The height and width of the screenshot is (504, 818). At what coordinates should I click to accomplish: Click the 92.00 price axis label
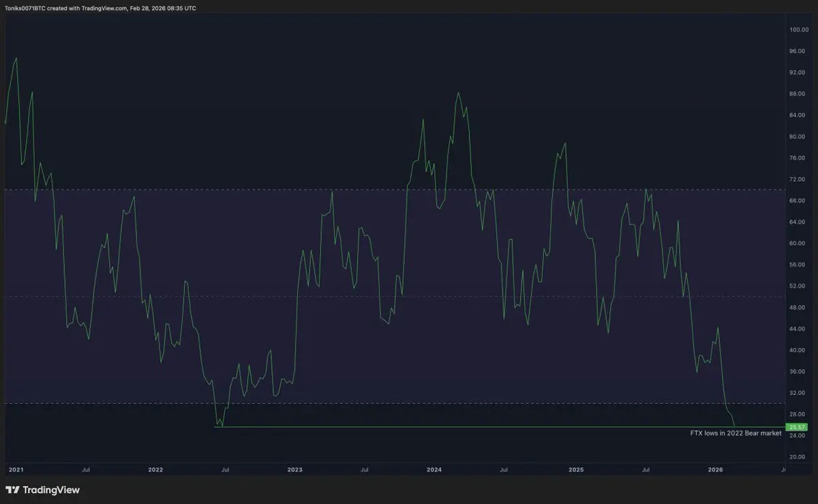click(798, 72)
